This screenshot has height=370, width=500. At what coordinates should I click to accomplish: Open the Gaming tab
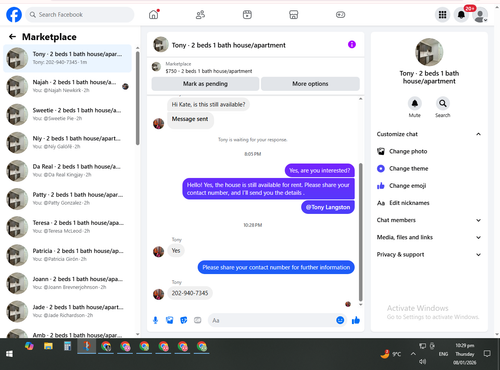340,15
